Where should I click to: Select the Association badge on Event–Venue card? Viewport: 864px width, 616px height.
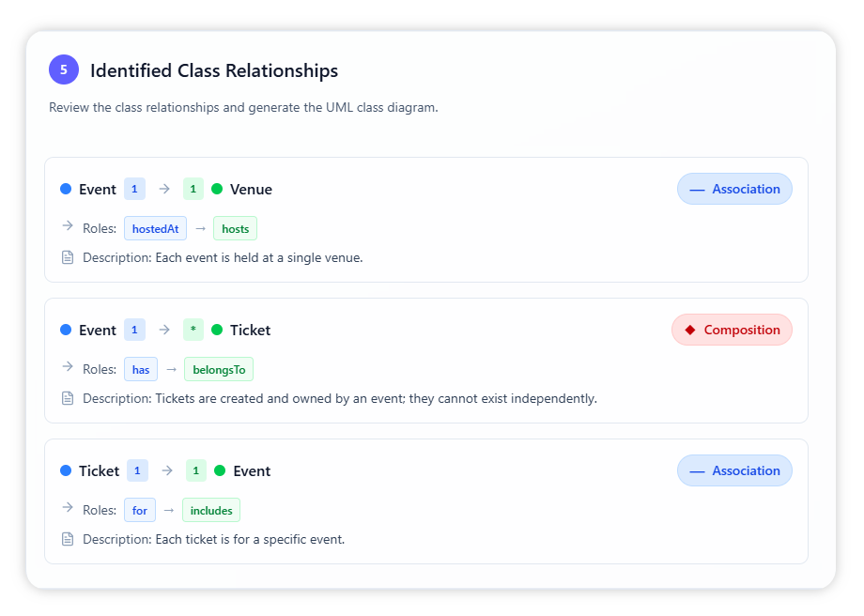(734, 189)
